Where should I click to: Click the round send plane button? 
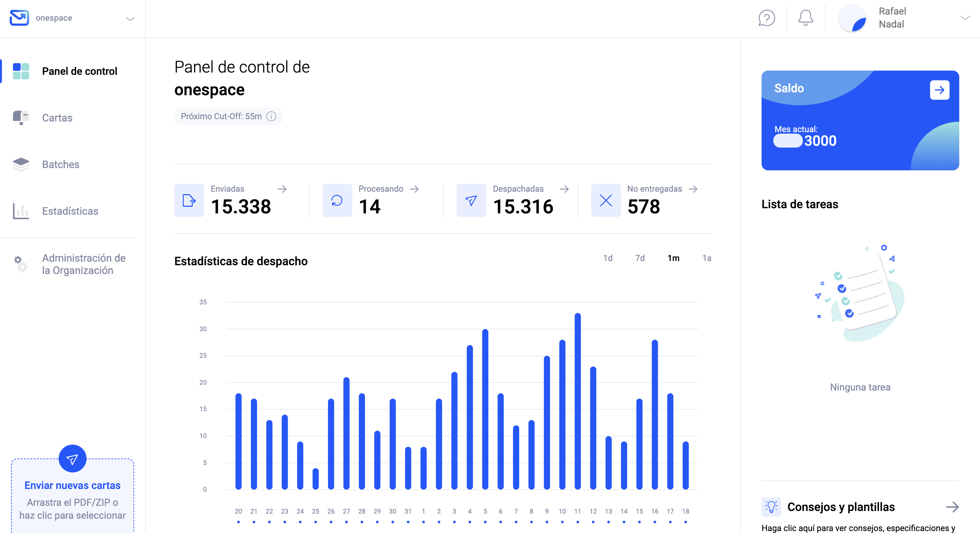point(72,459)
